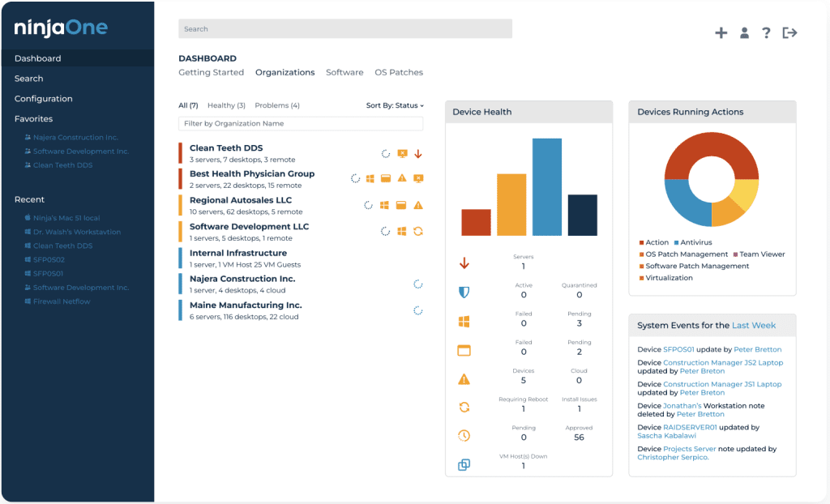The width and height of the screenshot is (830, 504).
Task: Open Last Week system events timeframe
Action: click(x=754, y=326)
